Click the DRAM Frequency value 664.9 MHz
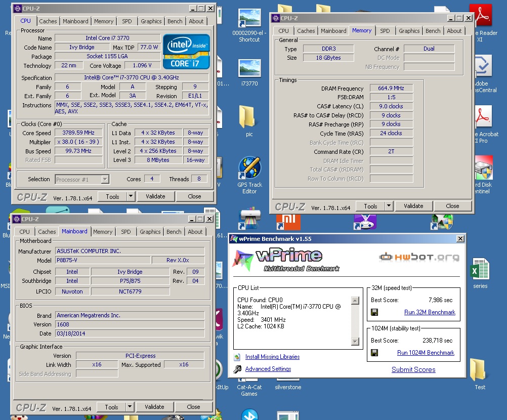507x420 pixels. tap(391, 88)
